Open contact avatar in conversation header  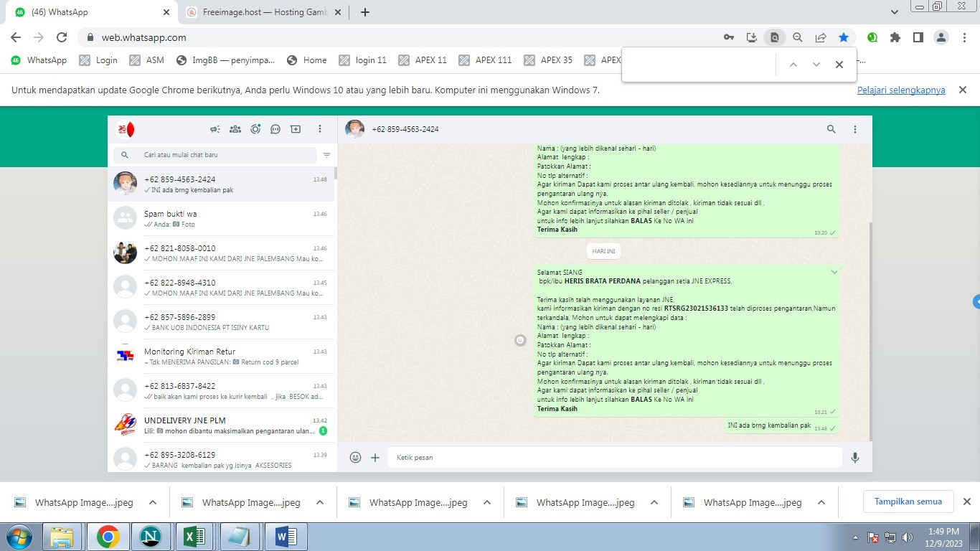tap(354, 129)
